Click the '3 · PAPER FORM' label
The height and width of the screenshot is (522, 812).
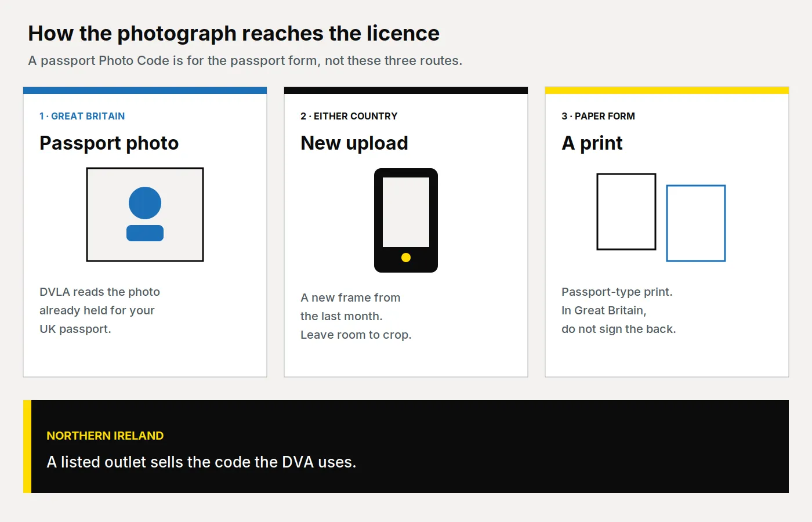598,116
